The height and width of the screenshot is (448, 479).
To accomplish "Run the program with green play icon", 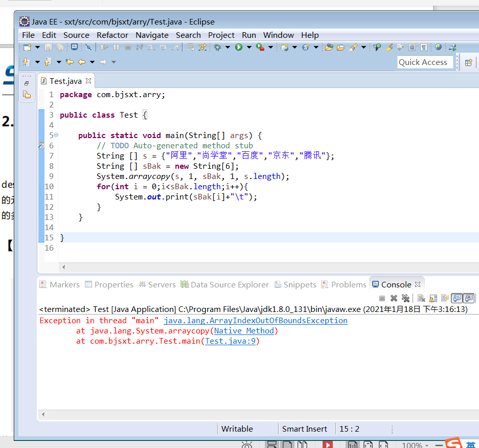I will 239,48.
